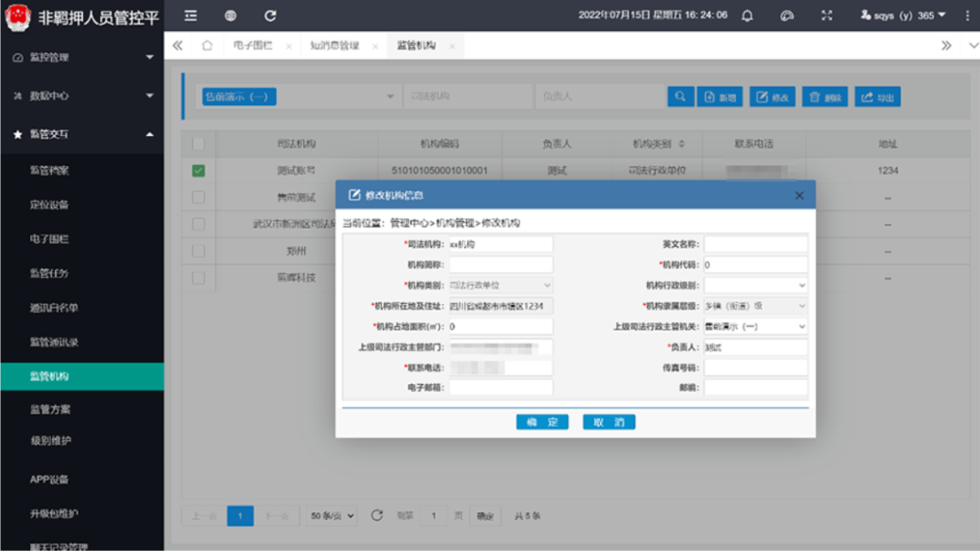Image resolution: width=980 pixels, height=551 pixels.
Task: Click the search magnifier icon
Action: pyautogui.click(x=681, y=96)
